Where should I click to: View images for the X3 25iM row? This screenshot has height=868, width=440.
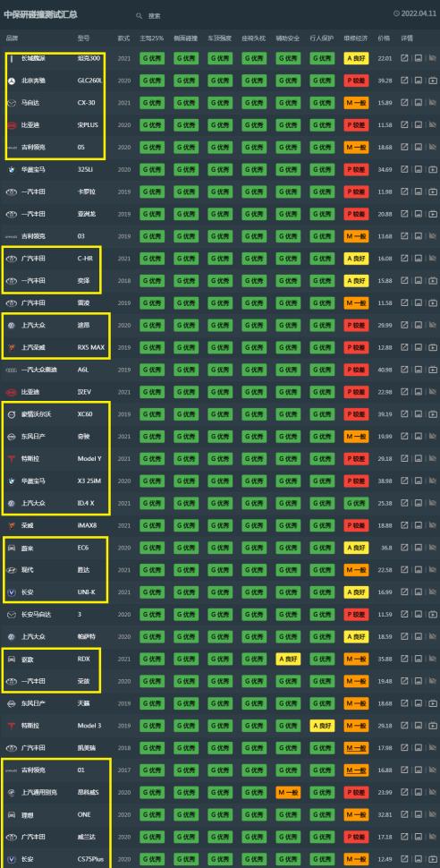pos(419,481)
